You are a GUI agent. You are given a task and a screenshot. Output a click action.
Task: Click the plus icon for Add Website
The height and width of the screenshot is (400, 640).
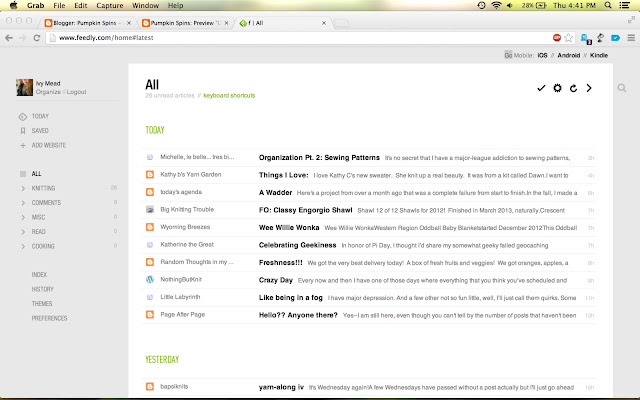23,145
